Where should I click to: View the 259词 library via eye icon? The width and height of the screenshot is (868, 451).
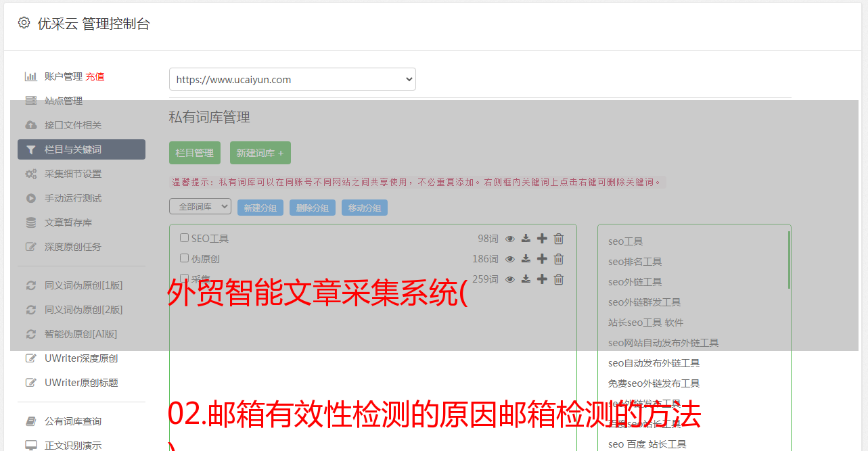[x=510, y=279]
